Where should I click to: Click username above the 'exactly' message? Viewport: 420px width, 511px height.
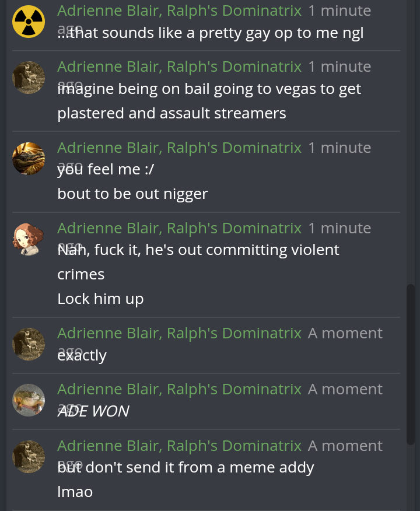point(179,332)
